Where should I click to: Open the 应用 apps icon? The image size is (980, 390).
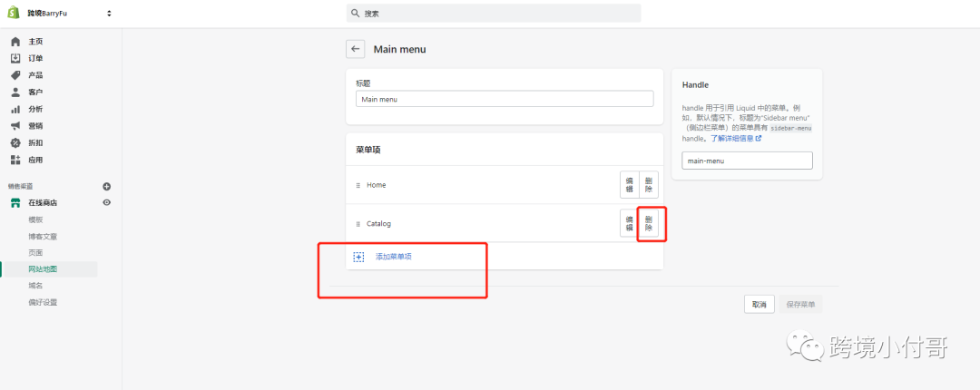15,160
